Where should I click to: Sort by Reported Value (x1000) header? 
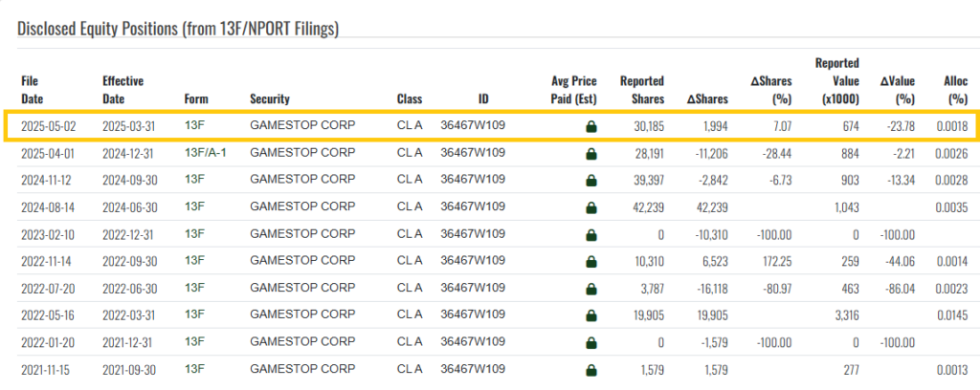pos(837,81)
